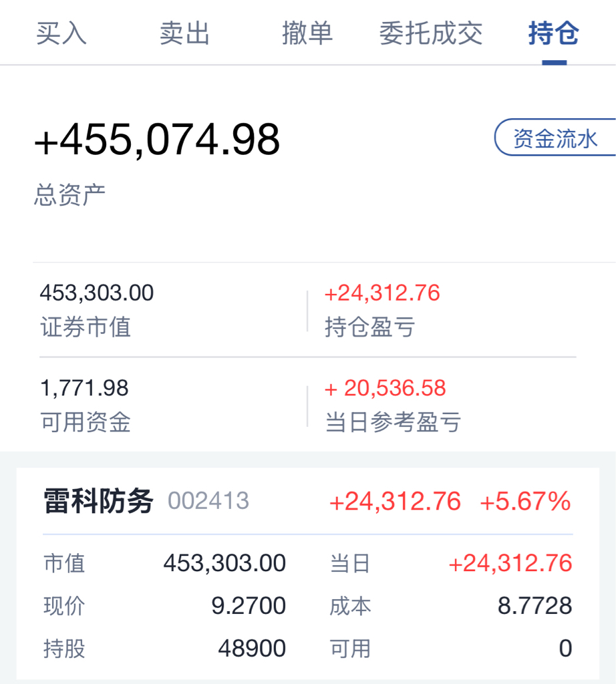Select the 可用资金 label

point(86,422)
